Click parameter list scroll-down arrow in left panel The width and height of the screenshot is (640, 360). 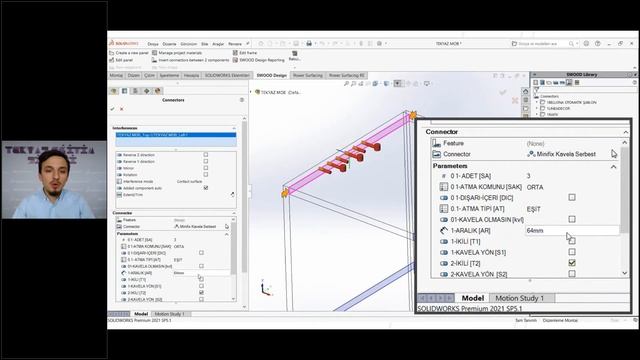point(233,299)
